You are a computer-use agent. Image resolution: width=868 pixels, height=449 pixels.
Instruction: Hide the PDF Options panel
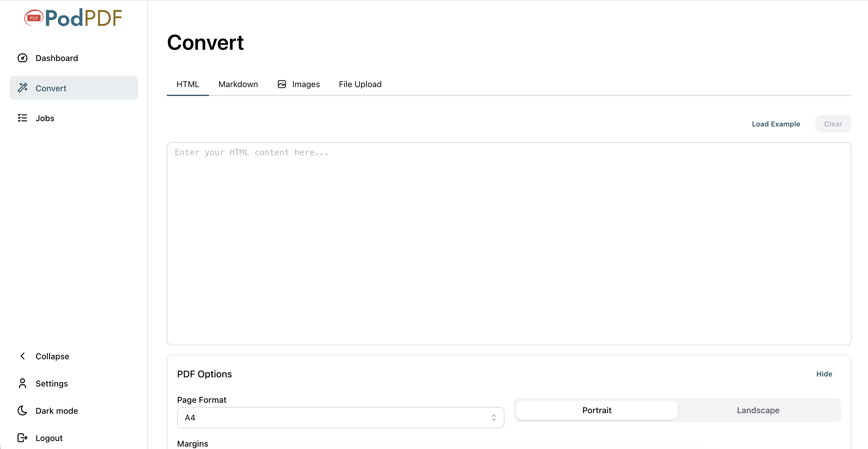pos(824,374)
